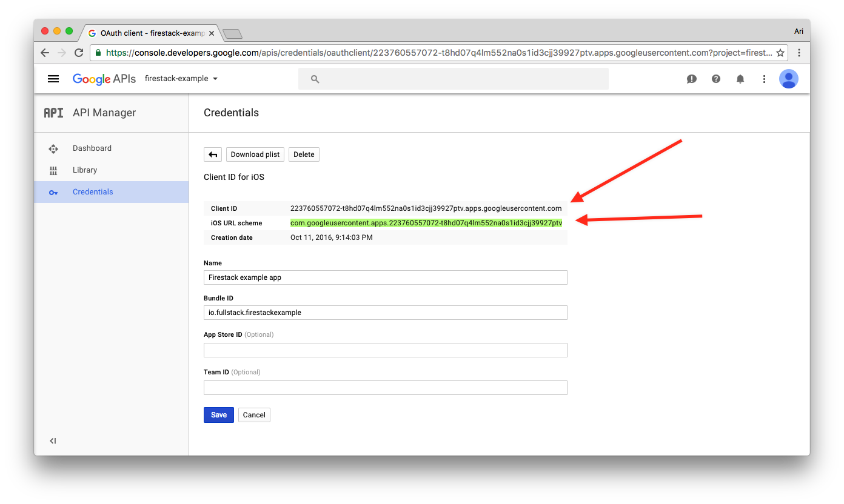The image size is (844, 504).
Task: Open the help question mark icon
Action: (x=716, y=79)
